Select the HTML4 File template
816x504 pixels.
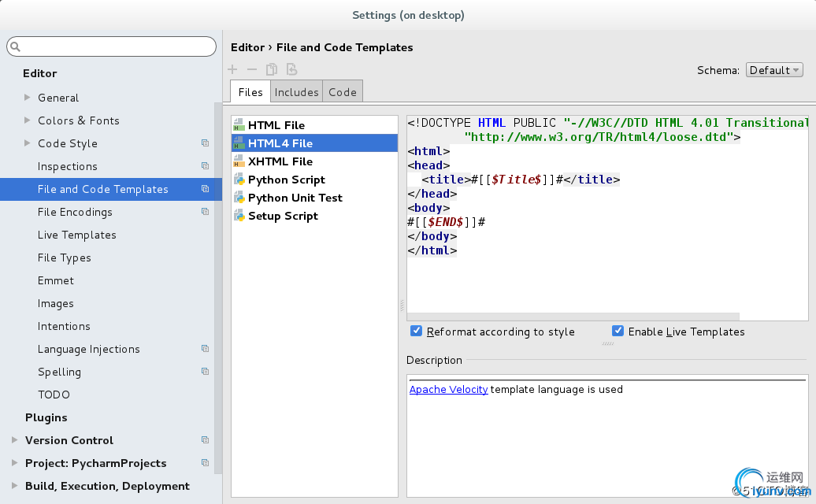pyautogui.click(x=314, y=143)
